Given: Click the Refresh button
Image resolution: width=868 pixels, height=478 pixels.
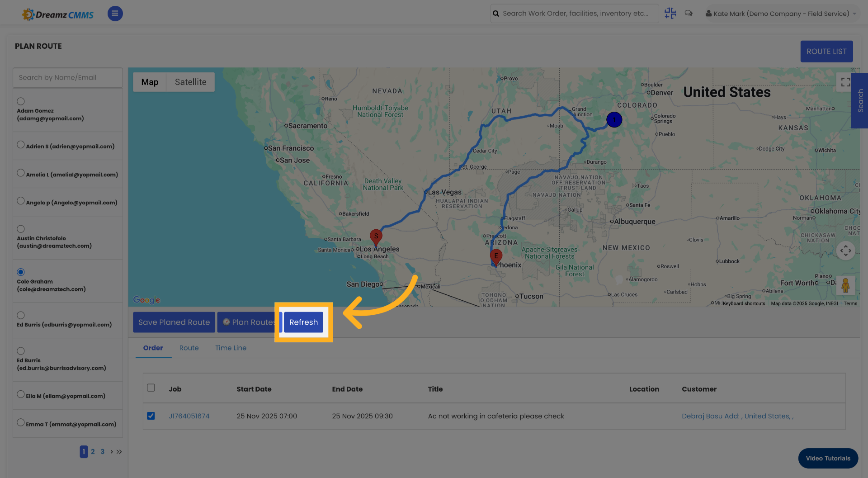Looking at the screenshot, I should tap(303, 322).
